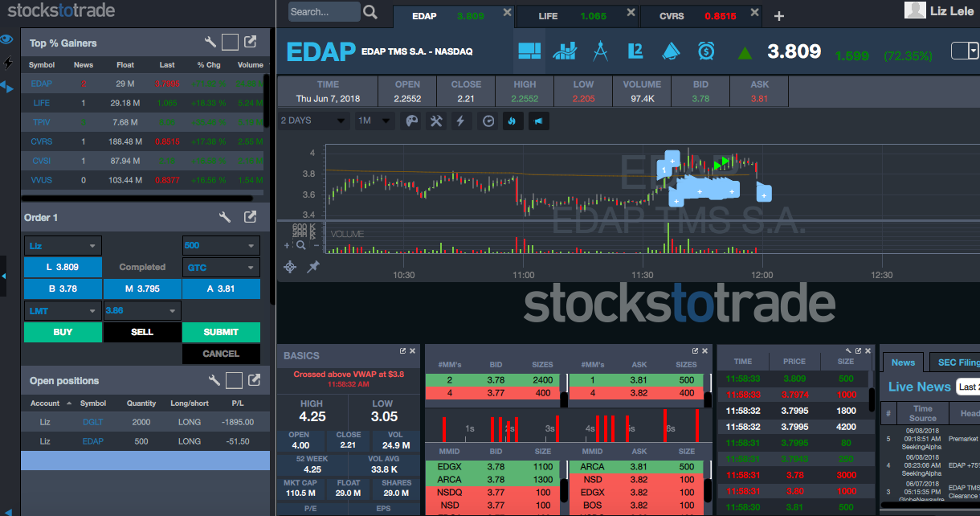
Task: Click the search magnifier icon
Action: pos(370,12)
